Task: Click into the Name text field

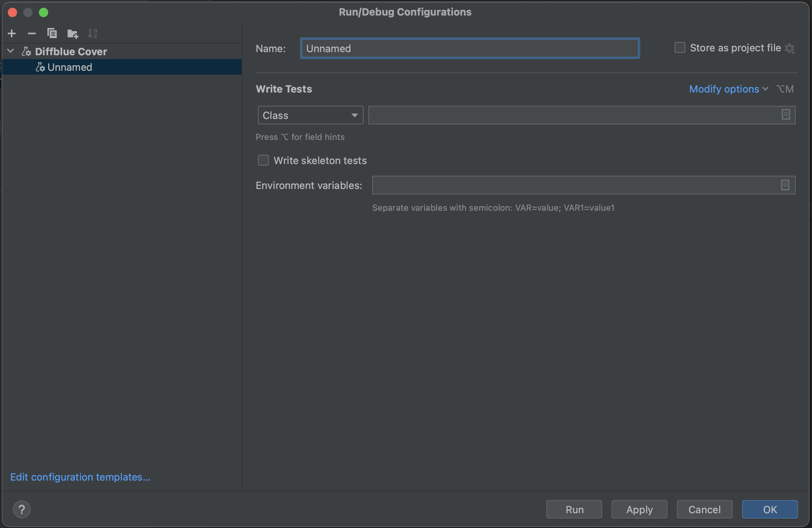Action: 469,49
